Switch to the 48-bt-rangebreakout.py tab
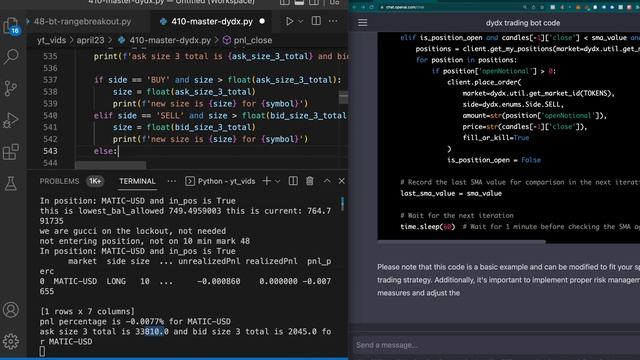Screen dimensions: 640x360 (x=82, y=22)
